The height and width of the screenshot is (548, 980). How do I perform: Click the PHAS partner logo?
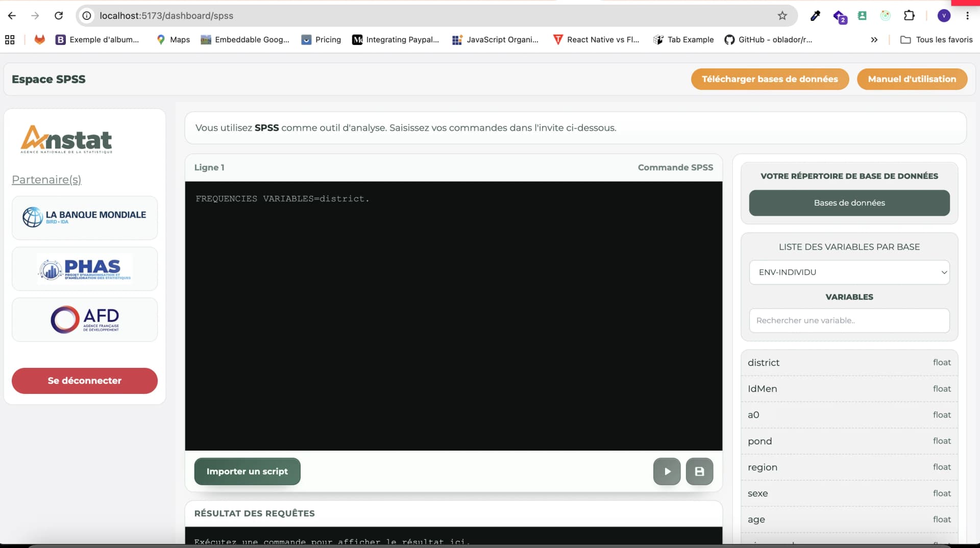click(x=85, y=269)
